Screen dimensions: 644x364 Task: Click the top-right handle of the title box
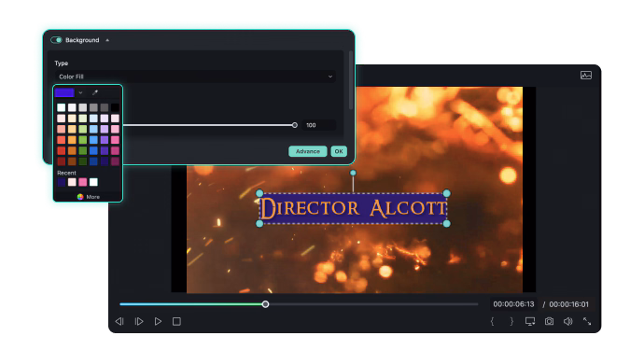tap(446, 193)
